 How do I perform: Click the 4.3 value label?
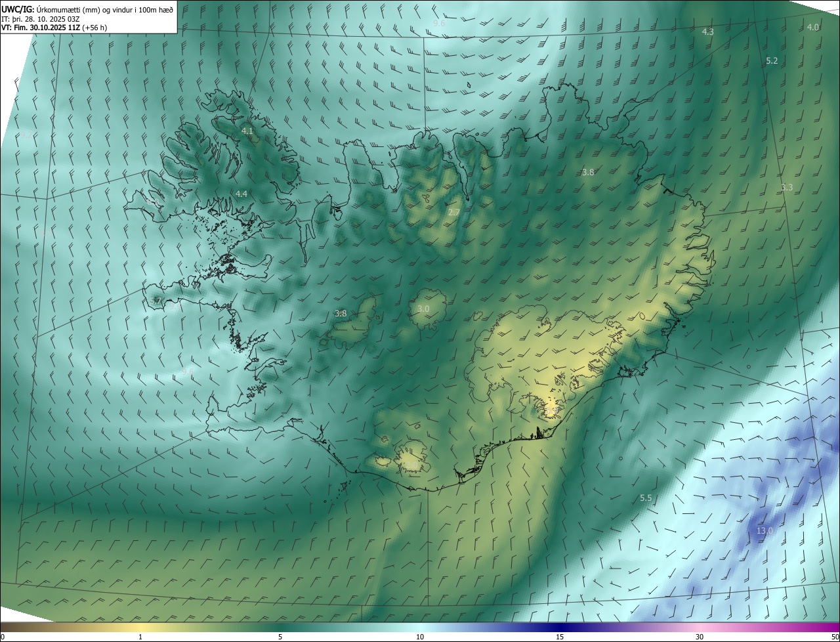708,32
